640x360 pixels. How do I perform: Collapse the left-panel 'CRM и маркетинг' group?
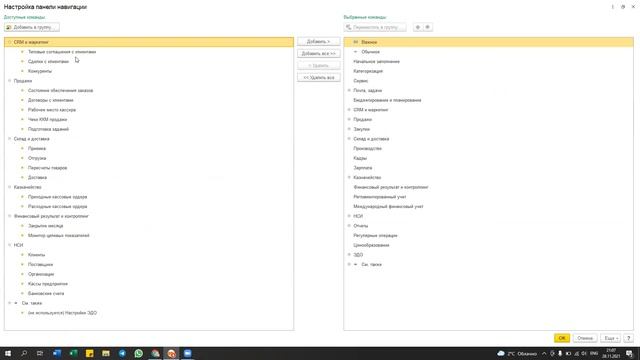coord(9,42)
